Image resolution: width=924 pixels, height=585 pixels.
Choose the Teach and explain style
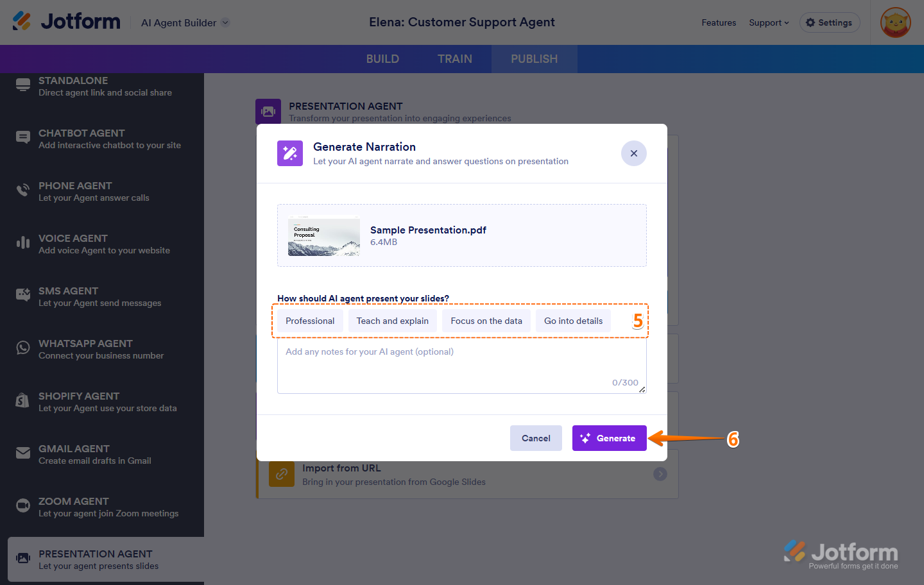point(393,321)
